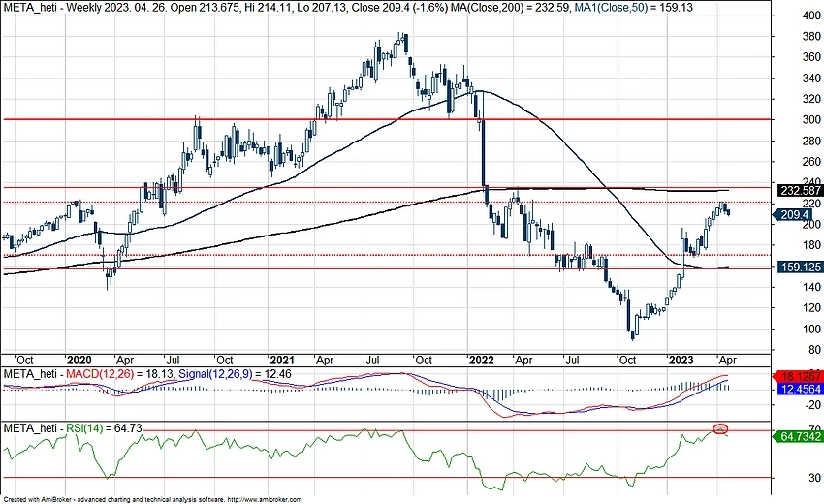Click the 159.125 MA50 price label
Screen dimensions: 824x504
pos(800,267)
